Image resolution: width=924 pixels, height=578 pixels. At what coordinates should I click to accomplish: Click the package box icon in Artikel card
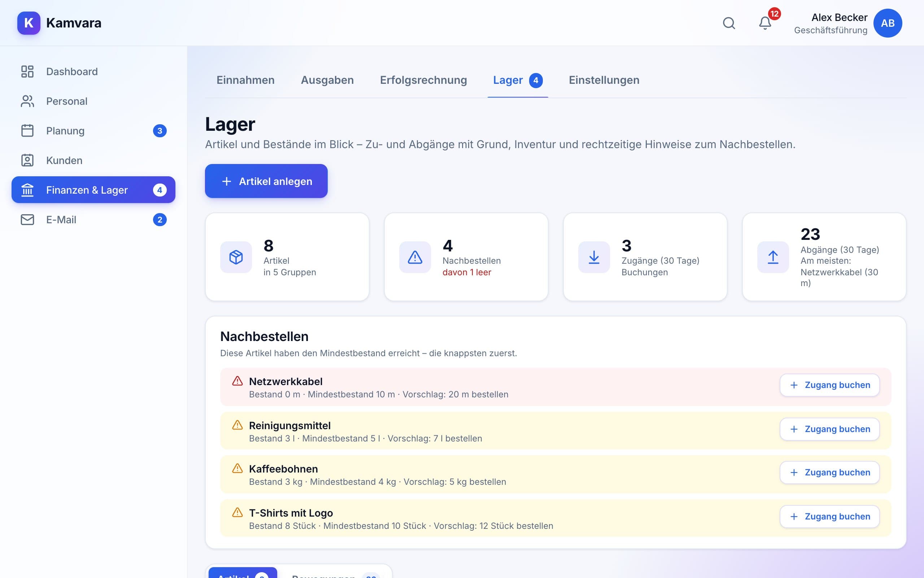(x=236, y=257)
